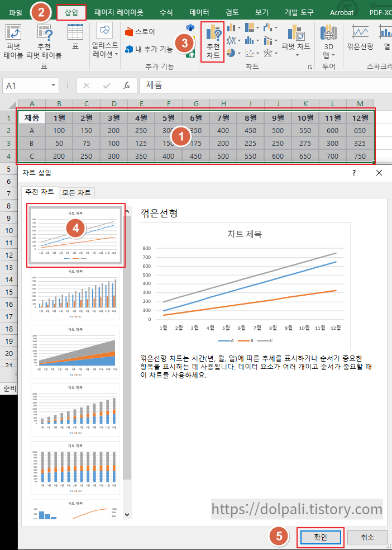Switch to the Review (검토) tab
The image size is (392, 550).
pyautogui.click(x=232, y=13)
